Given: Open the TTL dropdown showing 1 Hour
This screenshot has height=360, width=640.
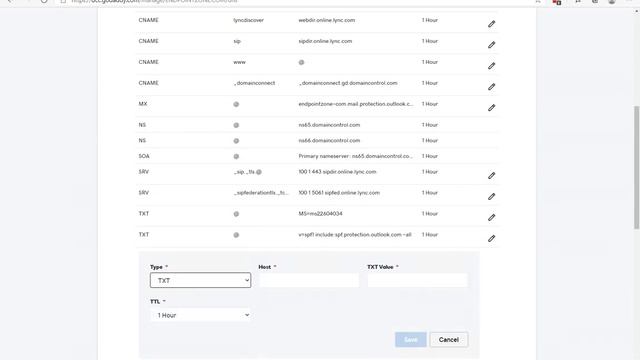Looking at the screenshot, I should pyautogui.click(x=200, y=315).
